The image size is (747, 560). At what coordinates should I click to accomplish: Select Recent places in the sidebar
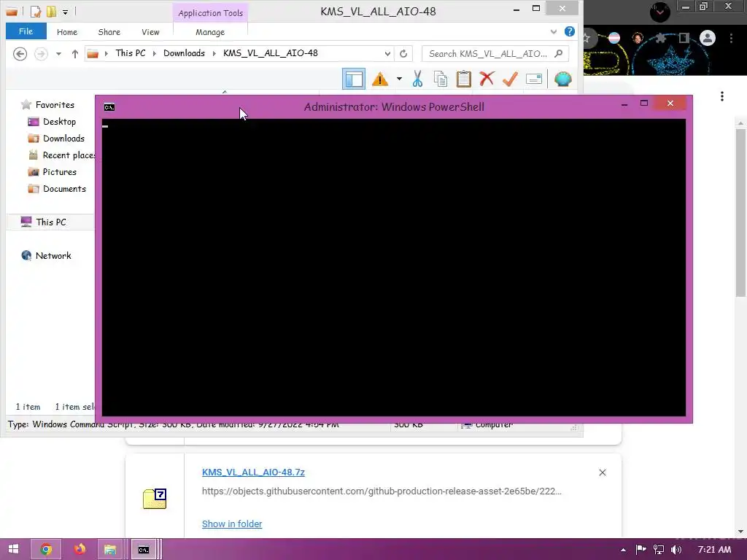[61, 155]
